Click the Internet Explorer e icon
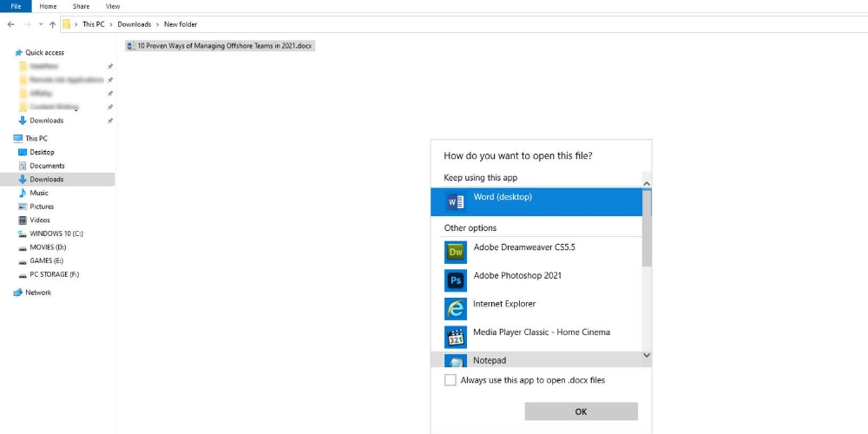Image resolution: width=868 pixels, height=434 pixels. click(455, 308)
